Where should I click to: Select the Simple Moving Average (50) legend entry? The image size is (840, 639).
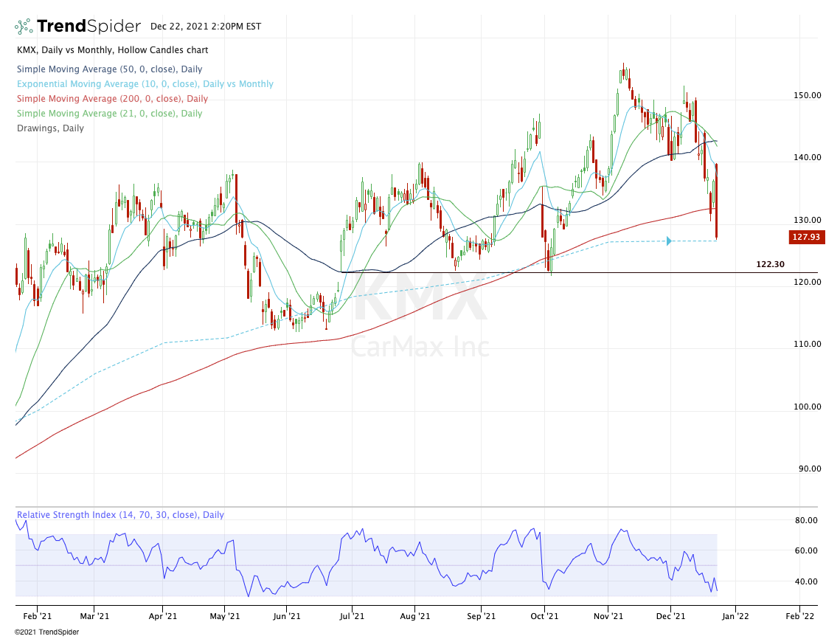(x=109, y=69)
